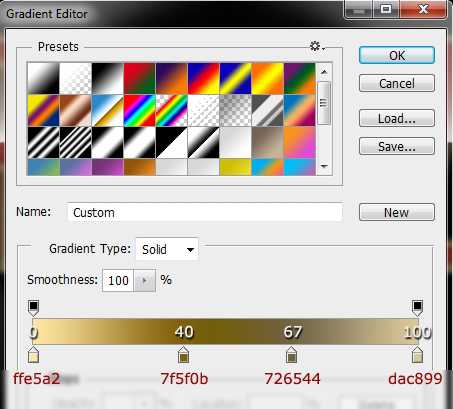Image resolution: width=453 pixels, height=409 pixels.
Task: Choose the black to white first preset
Action: 43,79
